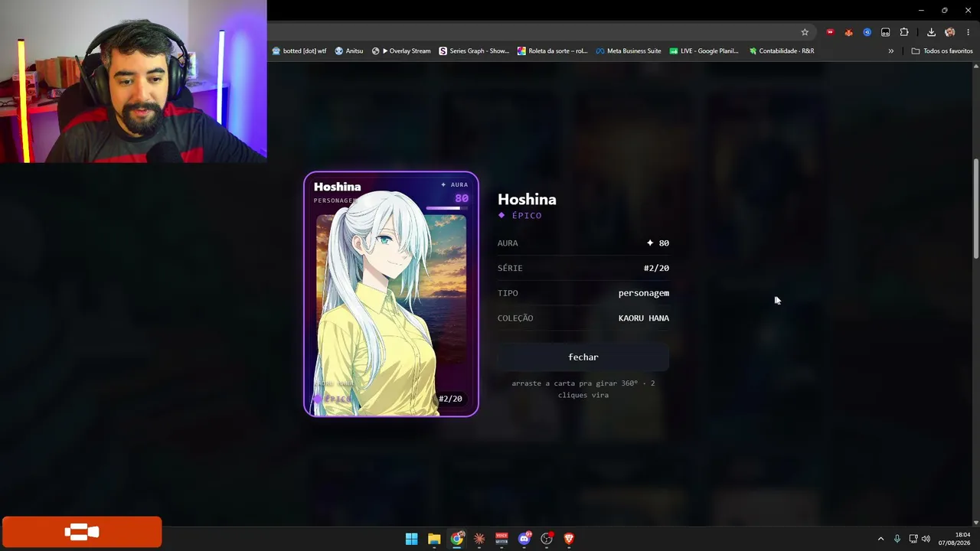Click the TIPO value personagem

pyautogui.click(x=644, y=293)
